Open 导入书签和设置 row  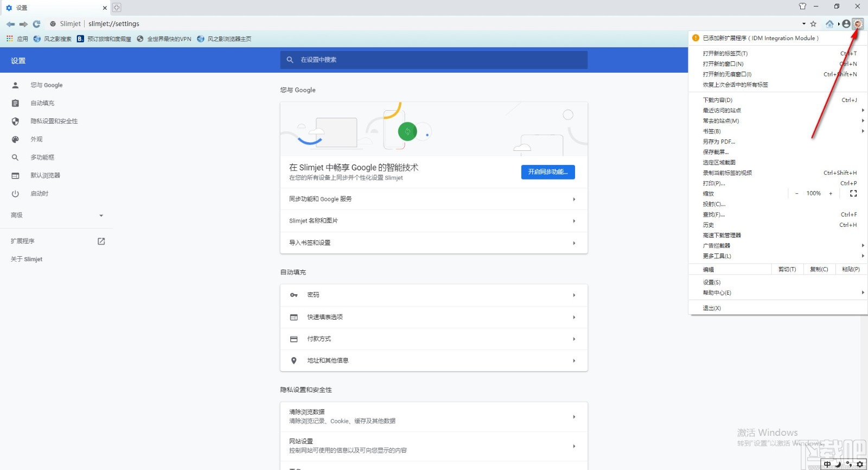tap(434, 243)
